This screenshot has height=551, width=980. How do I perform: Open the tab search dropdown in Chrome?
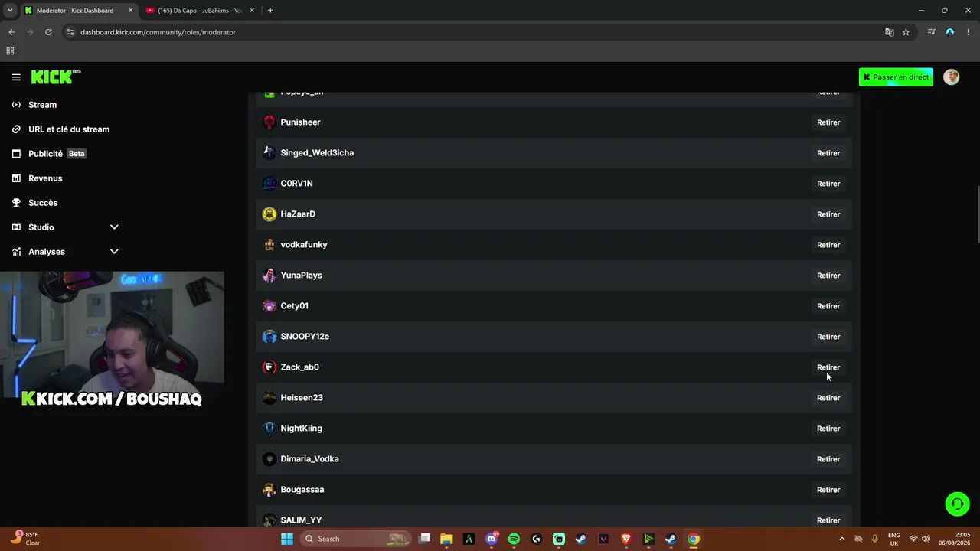10,11
